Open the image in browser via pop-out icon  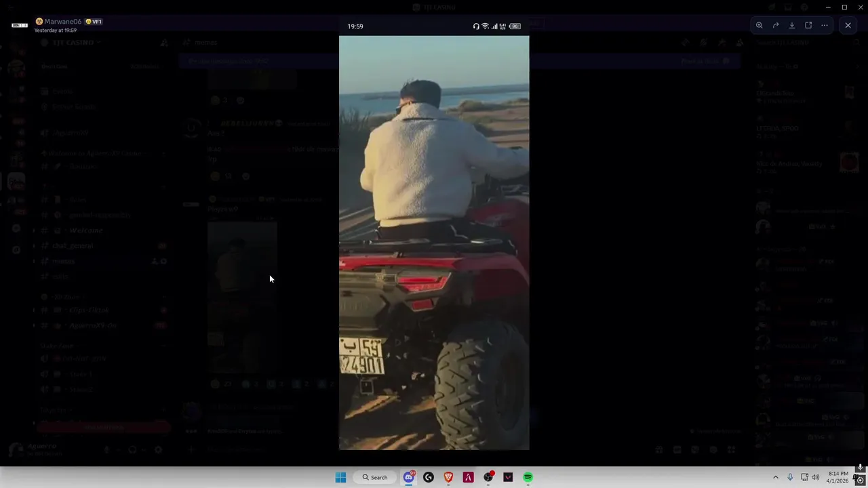808,26
